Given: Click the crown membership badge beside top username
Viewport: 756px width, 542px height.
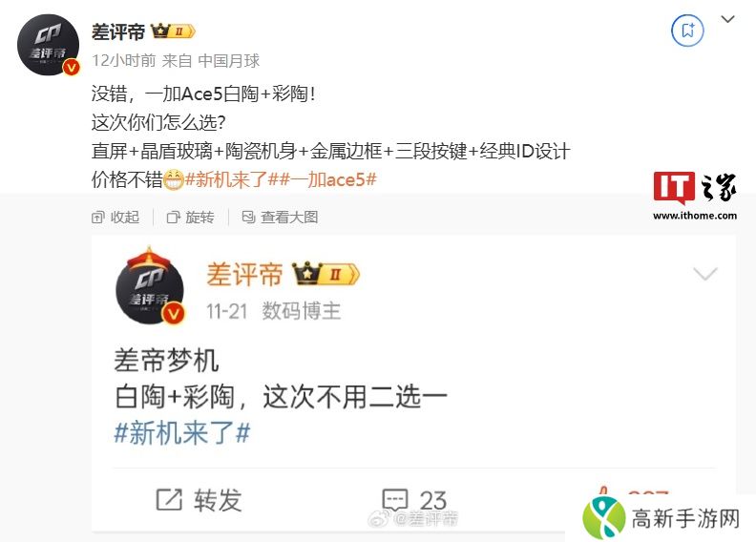Looking at the screenshot, I should [173, 31].
